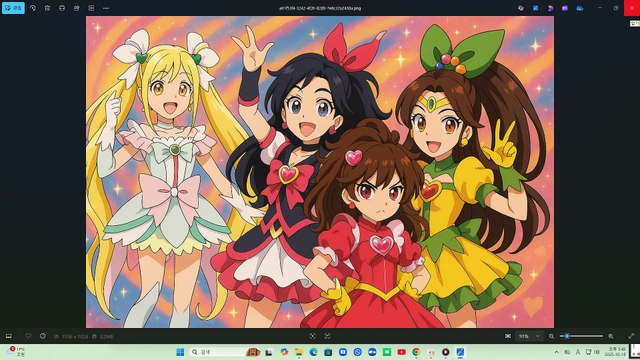Share the photo with the share icon

tap(76, 8)
